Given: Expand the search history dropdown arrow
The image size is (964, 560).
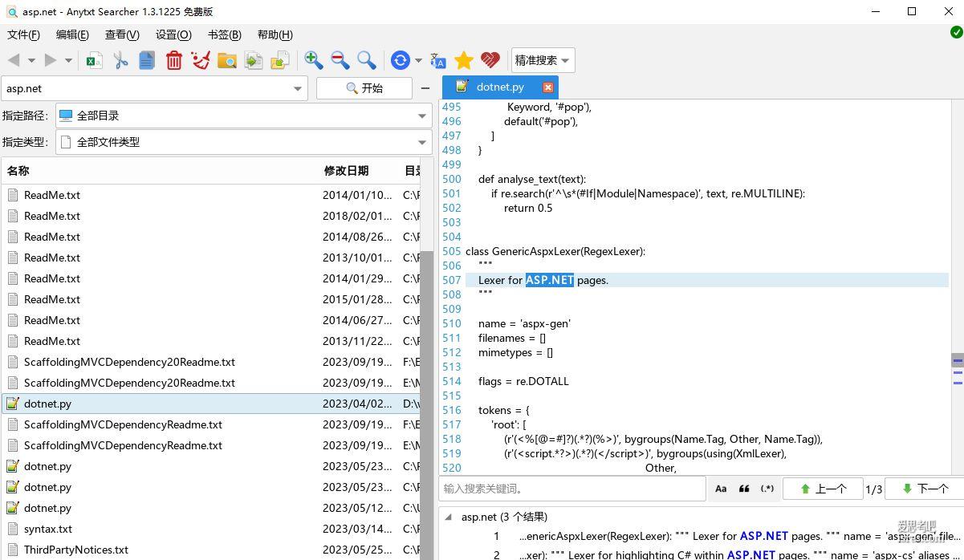Looking at the screenshot, I should (298, 89).
